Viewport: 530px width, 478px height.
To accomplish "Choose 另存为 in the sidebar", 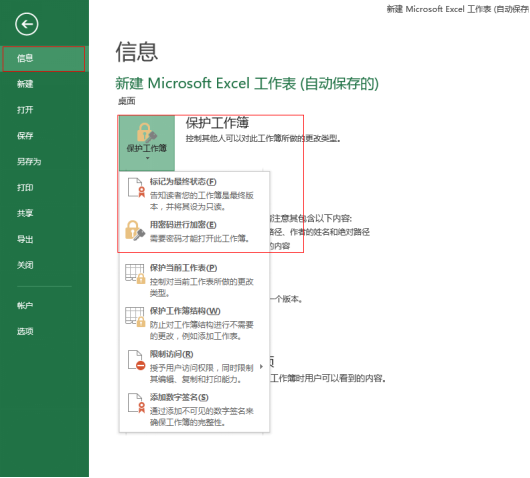I will (29, 162).
